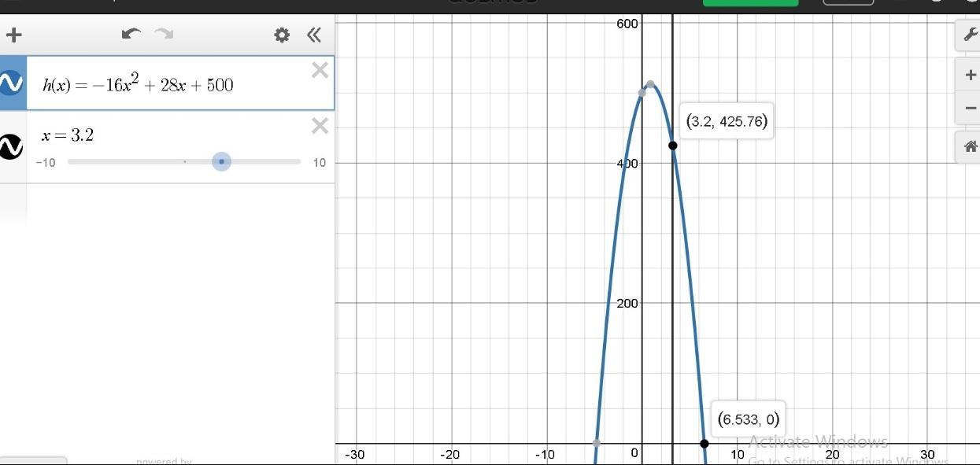Click the green button in top bar

(x=750, y=2)
